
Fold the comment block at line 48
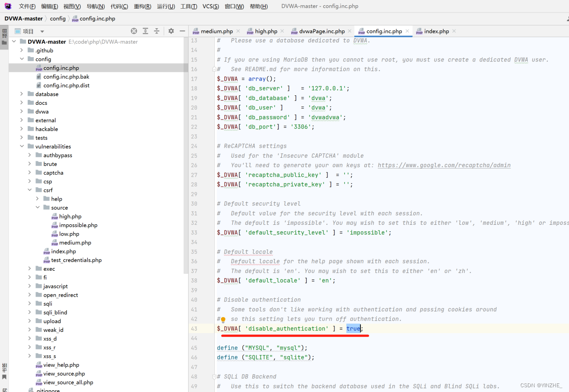click(214, 377)
